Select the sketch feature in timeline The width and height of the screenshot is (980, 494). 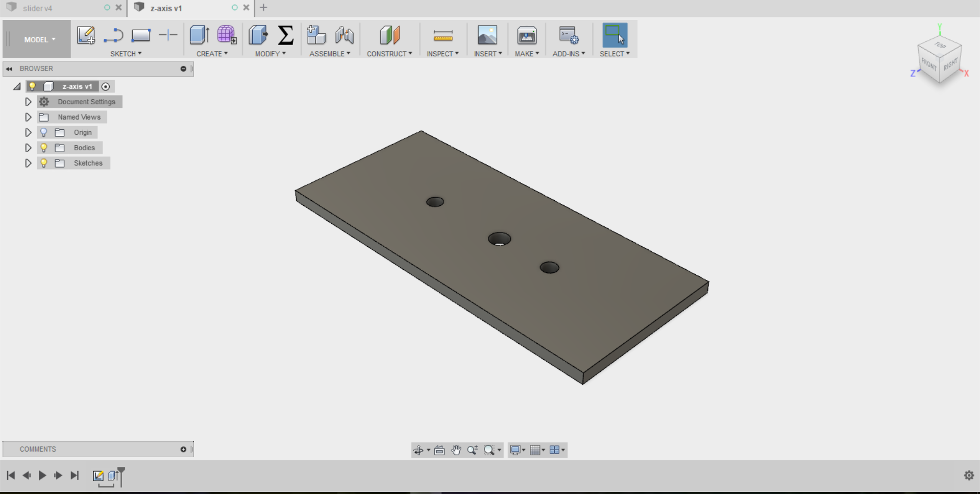pyautogui.click(x=98, y=476)
